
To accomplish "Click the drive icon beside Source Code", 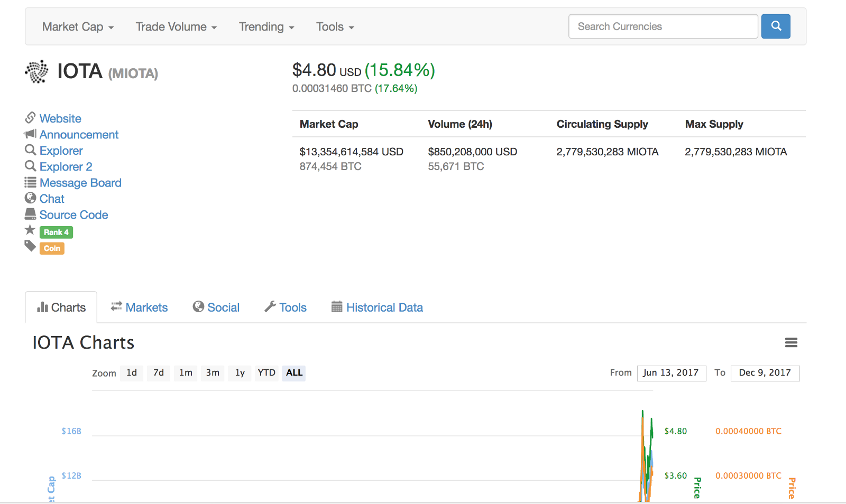I will coord(31,214).
